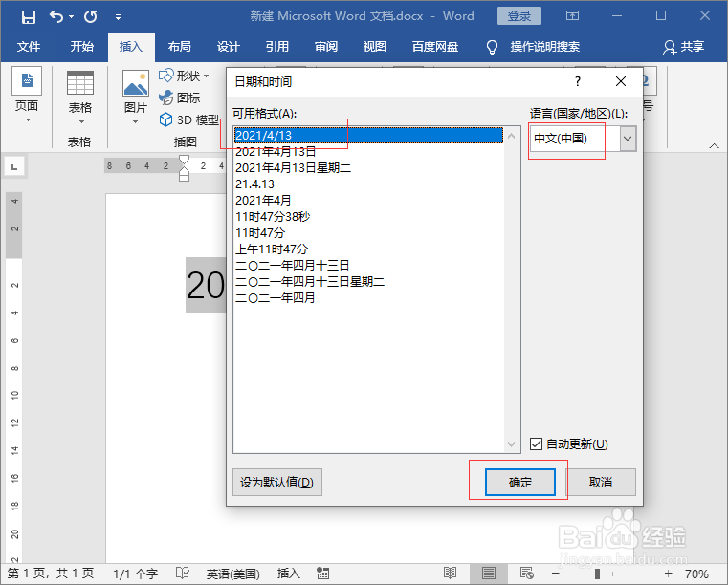Click the 图片 picture icon
Image resolution: width=728 pixels, height=585 pixels.
pyautogui.click(x=136, y=83)
